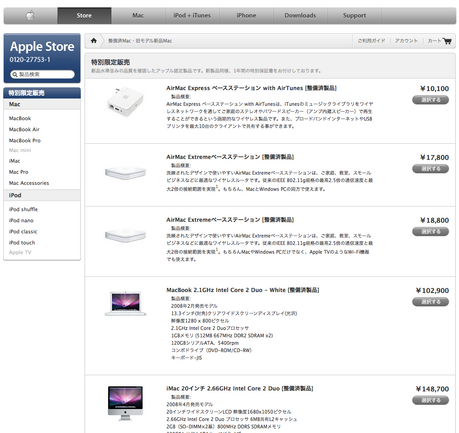Click the iMac 20-inch product image
The image size is (459, 433).
click(125, 403)
